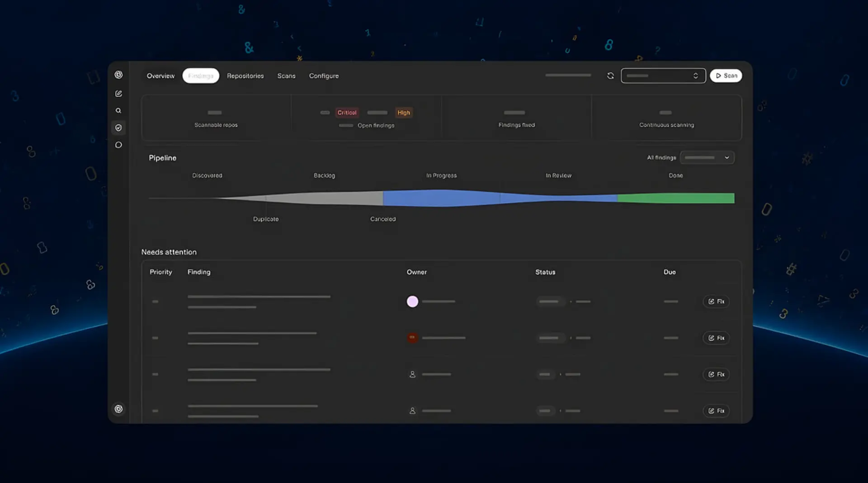Click Fix in the last visible finding row
The image size is (868, 483).
(x=716, y=411)
